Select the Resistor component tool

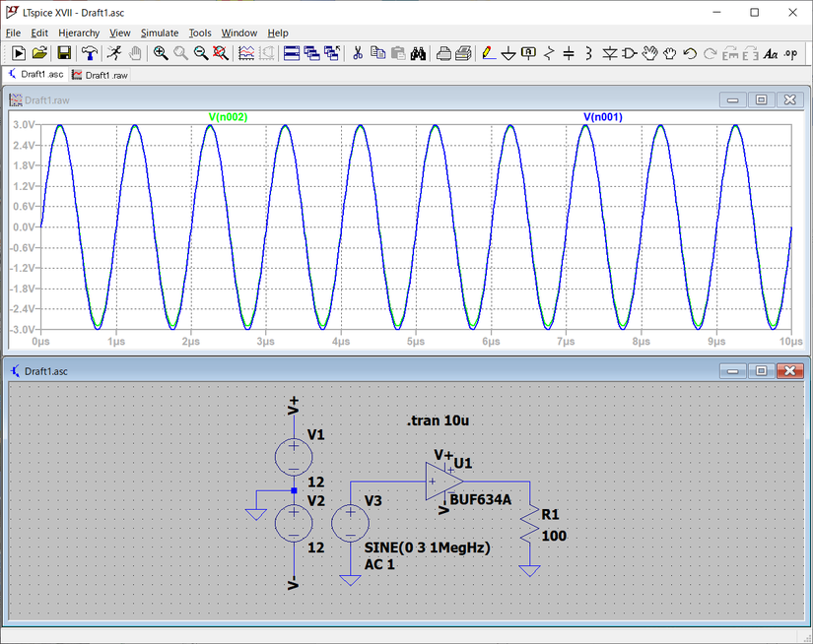(x=549, y=53)
